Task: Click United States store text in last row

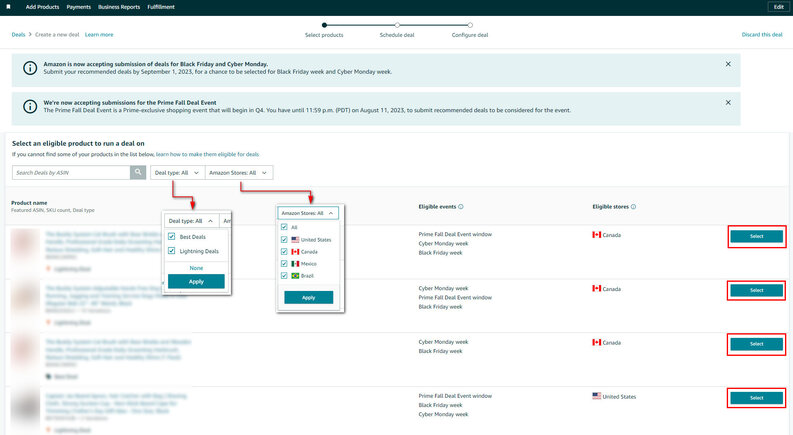Action: [619, 397]
